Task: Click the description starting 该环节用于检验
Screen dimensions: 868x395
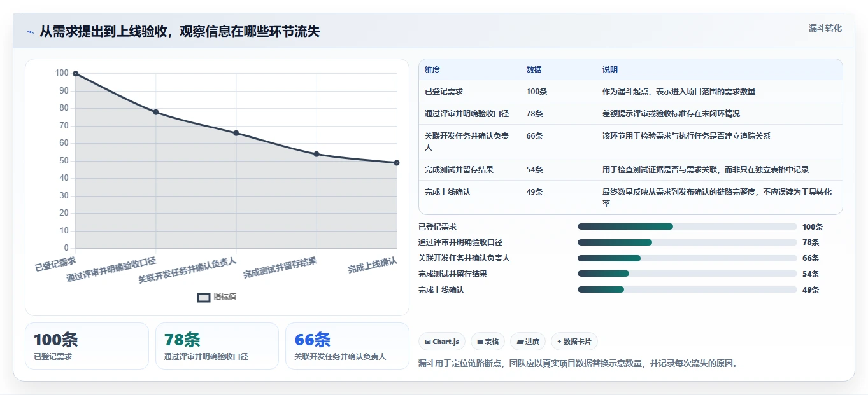Action: 687,136
